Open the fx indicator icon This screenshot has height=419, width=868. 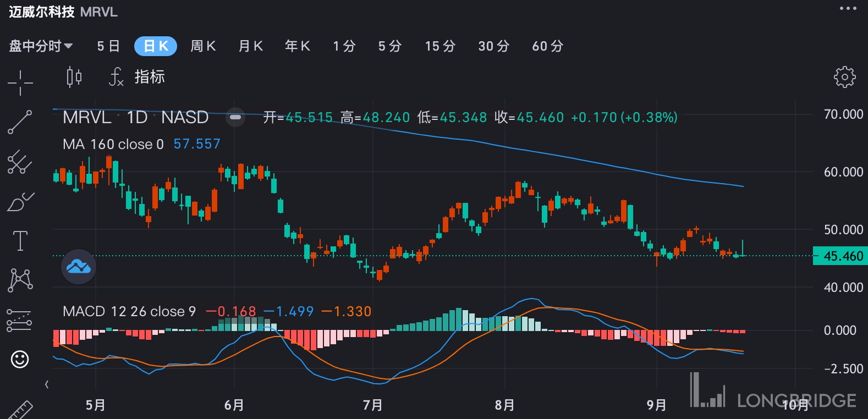116,77
